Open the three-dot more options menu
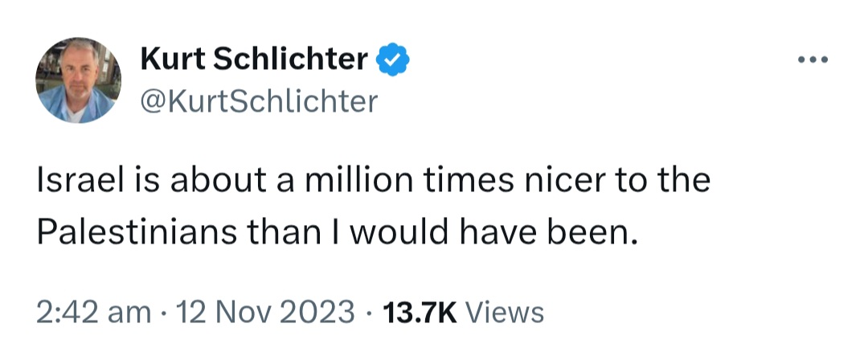This screenshot has height=356, width=868. (x=813, y=61)
